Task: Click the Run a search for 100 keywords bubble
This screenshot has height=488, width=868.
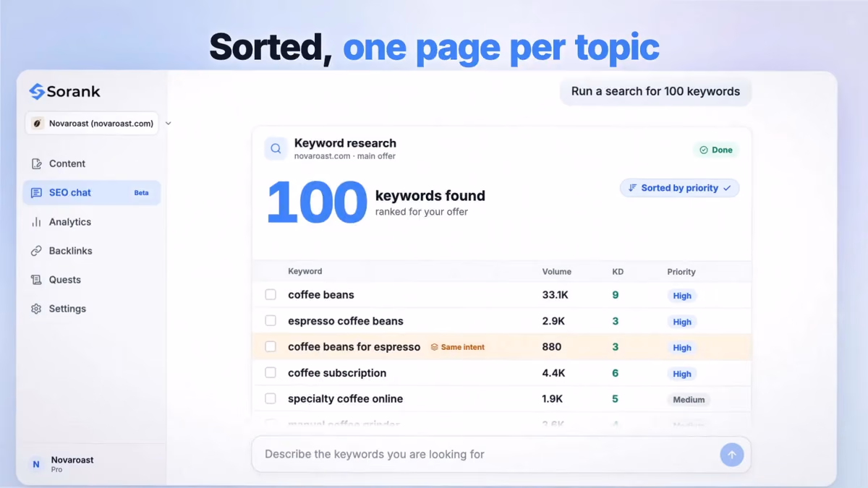Action: click(x=655, y=92)
